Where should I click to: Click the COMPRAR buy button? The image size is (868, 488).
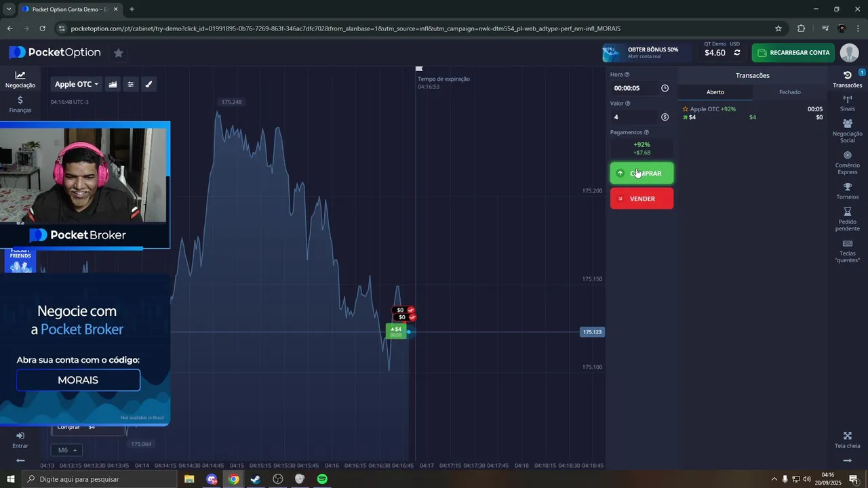pos(642,174)
